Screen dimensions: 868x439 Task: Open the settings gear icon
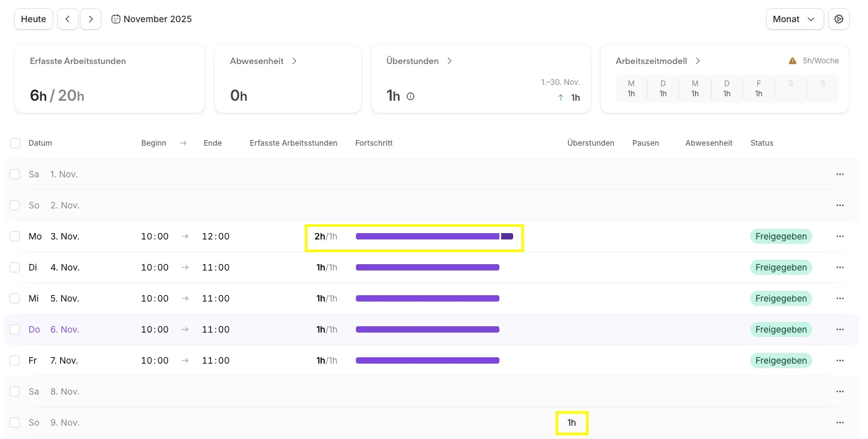click(839, 19)
